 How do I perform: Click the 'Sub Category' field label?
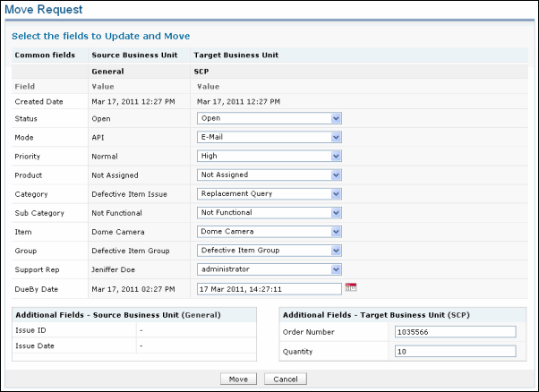coord(39,213)
